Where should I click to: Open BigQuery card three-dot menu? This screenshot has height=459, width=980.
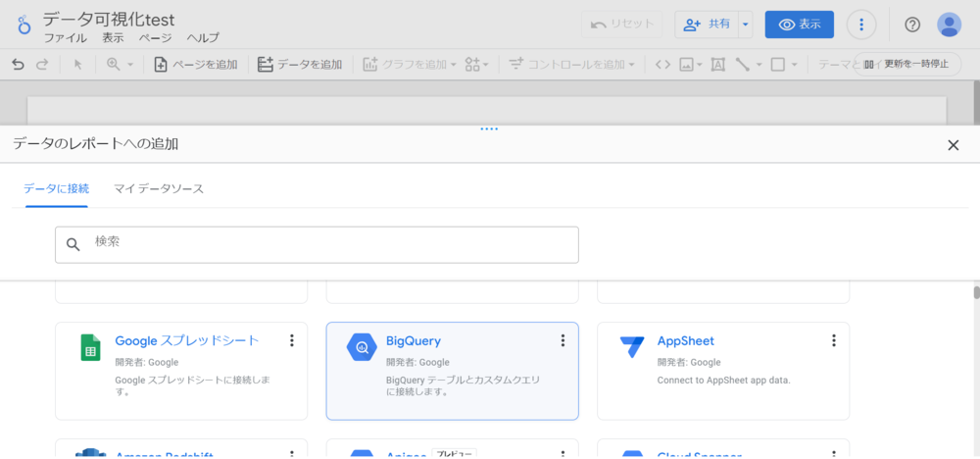(x=563, y=340)
